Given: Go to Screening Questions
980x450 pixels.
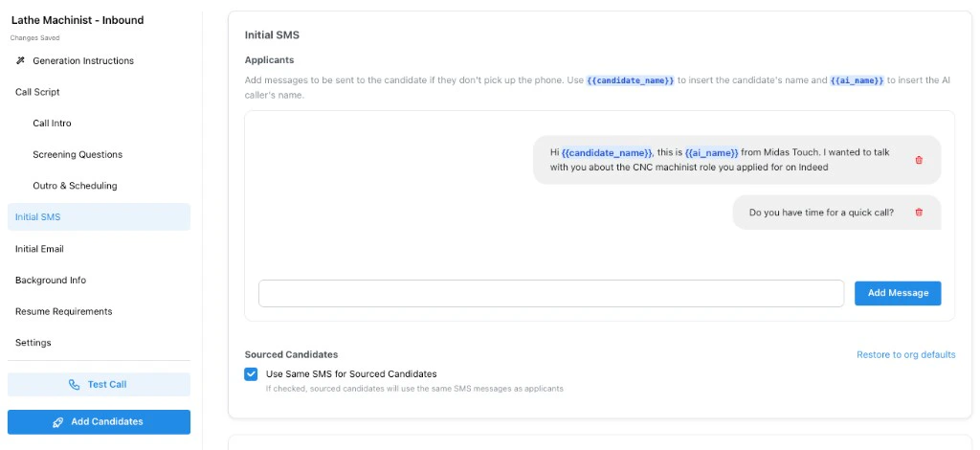Looking at the screenshot, I should [78, 154].
